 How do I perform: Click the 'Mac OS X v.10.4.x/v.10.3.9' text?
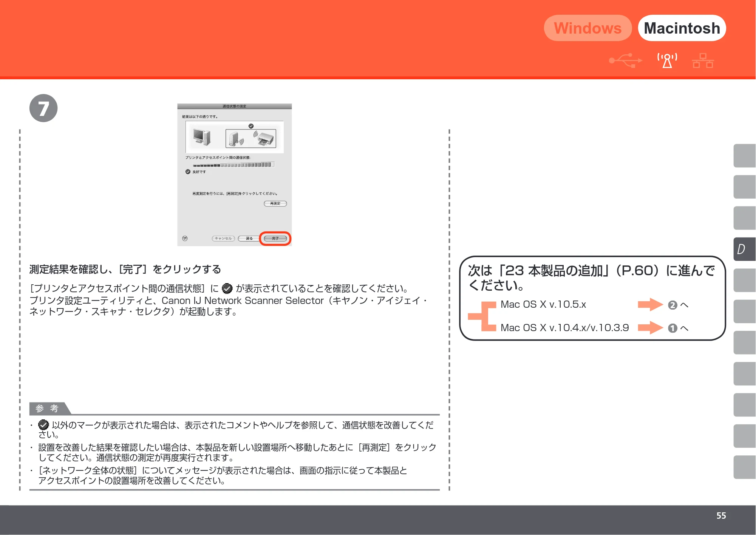[564, 328]
